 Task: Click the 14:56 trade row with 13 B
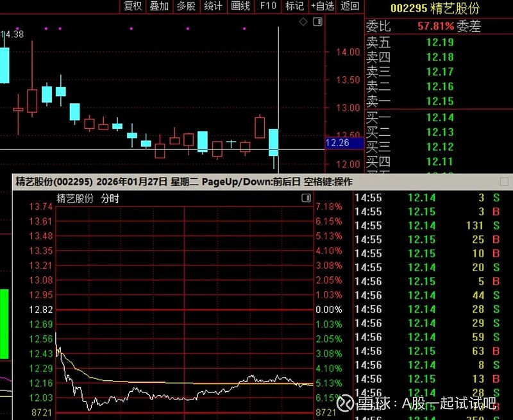pos(427,379)
